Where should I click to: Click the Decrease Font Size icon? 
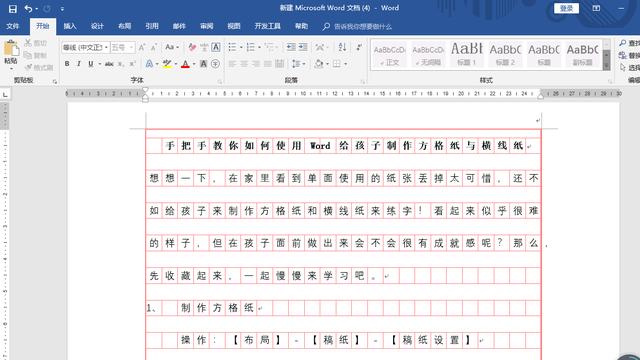tap(154, 47)
